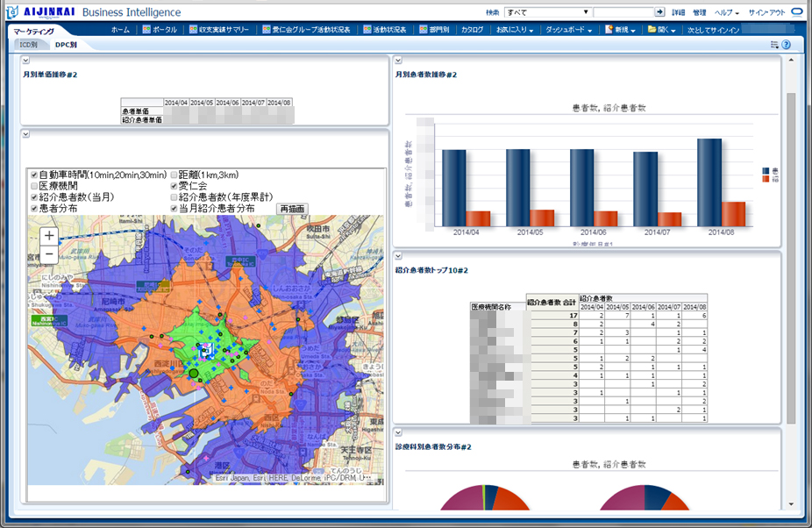This screenshot has width=812, height=528.
Task: Click the サインアウト link
Action: 767,13
